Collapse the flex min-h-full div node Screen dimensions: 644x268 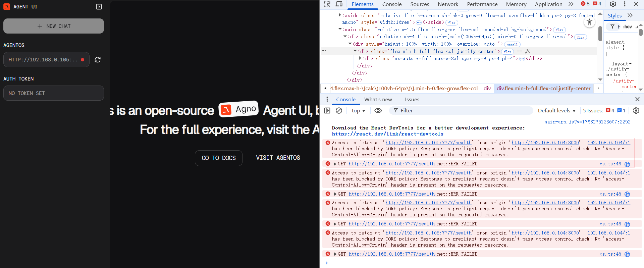tap(355, 51)
